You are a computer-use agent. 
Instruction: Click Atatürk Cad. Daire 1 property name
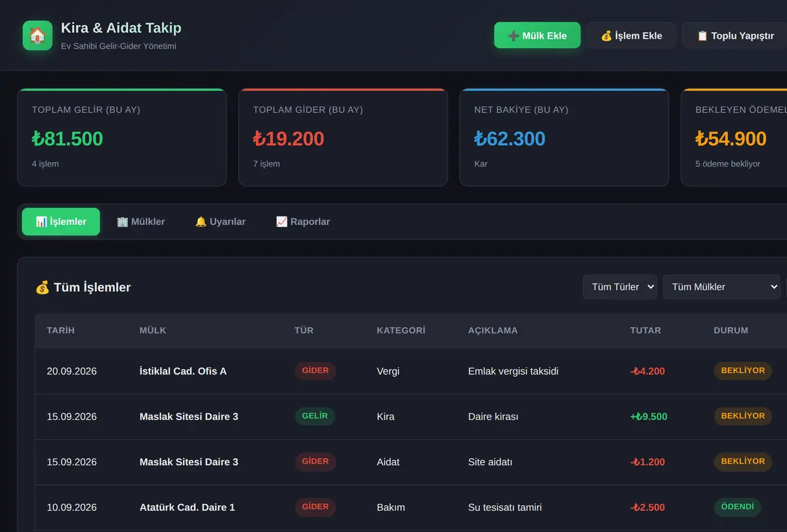187,507
